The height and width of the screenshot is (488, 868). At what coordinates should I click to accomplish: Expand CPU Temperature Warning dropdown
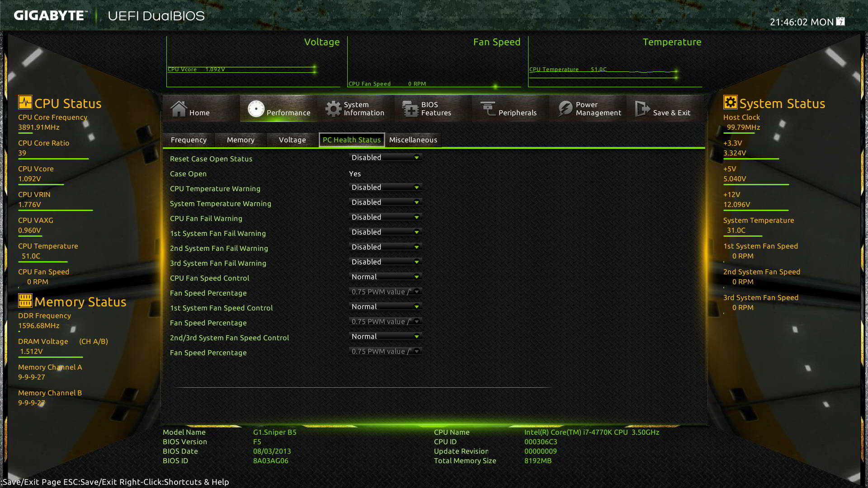point(386,187)
